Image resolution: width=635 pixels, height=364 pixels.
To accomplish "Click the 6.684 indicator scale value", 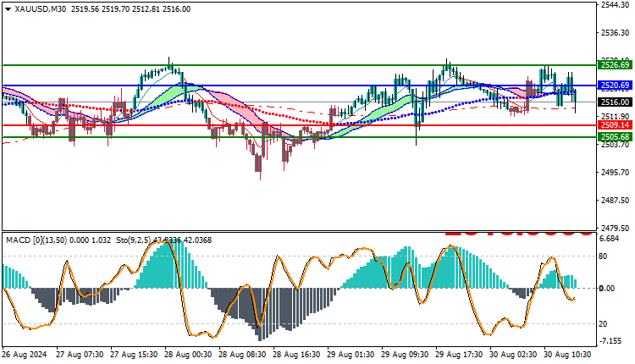I will [610, 239].
